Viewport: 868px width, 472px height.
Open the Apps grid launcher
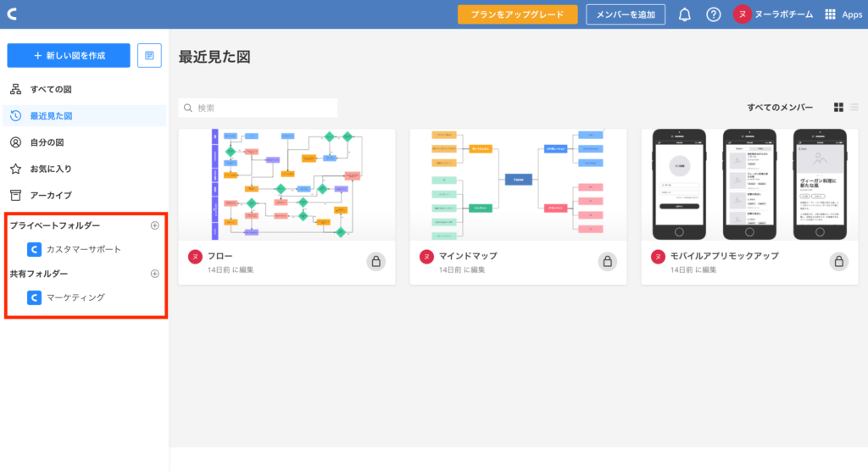pyautogui.click(x=843, y=14)
